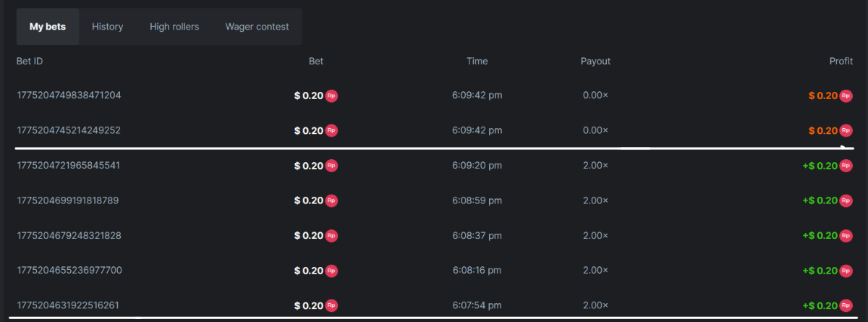Open bet ID 1775204721965845541
The width and height of the screenshot is (868, 322).
pos(69,166)
